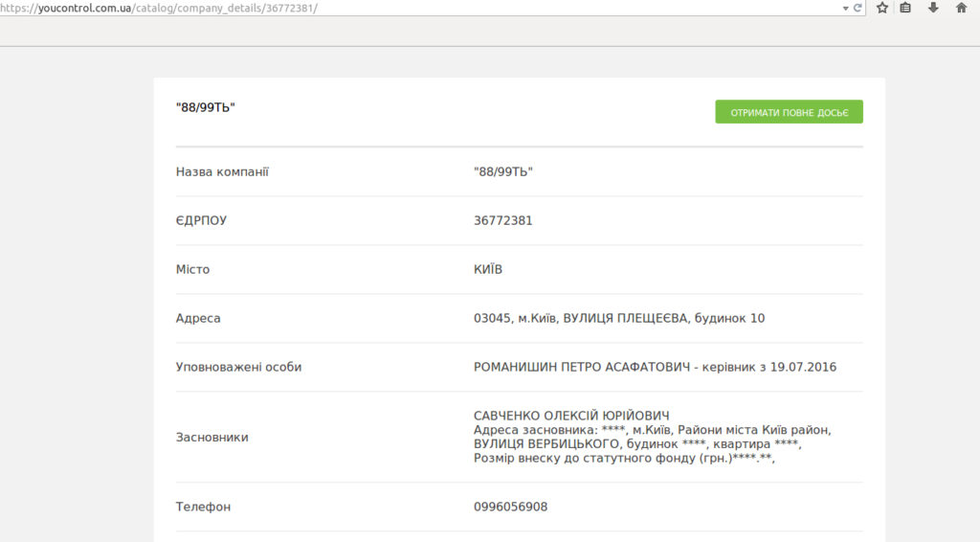Image resolution: width=980 pixels, height=542 pixels.
Task: Open the downloads arrow icon
Action: click(x=933, y=8)
